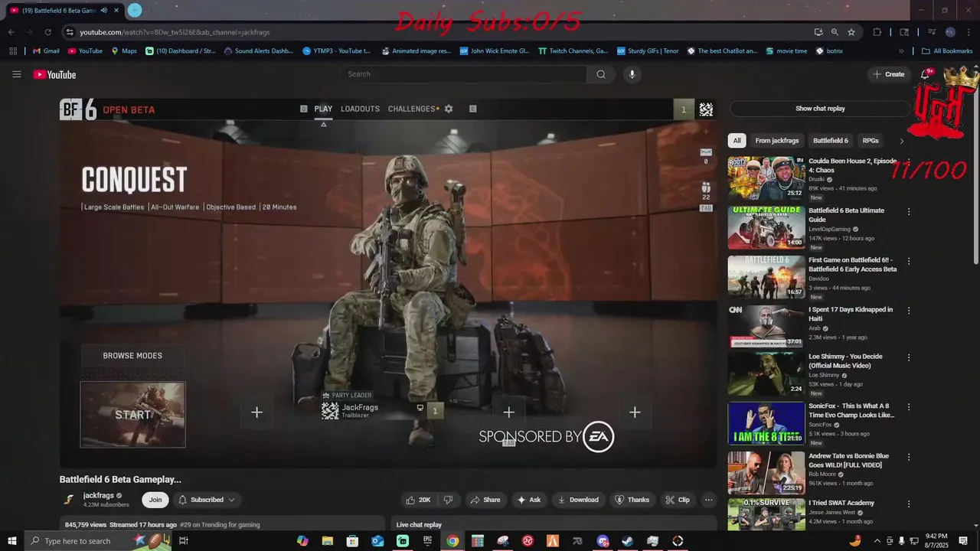980x551 pixels.
Task: Join the jackfrags channel membership
Action: pos(155,500)
